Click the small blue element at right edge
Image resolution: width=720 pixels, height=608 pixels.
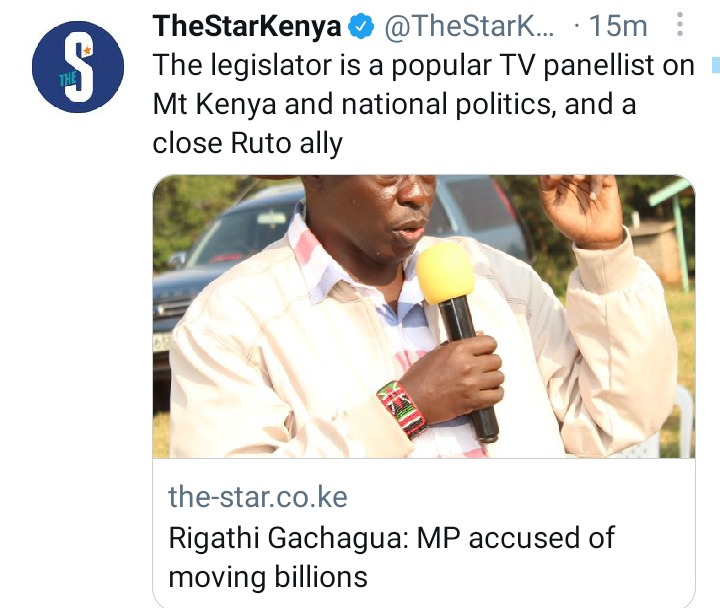click(x=715, y=65)
